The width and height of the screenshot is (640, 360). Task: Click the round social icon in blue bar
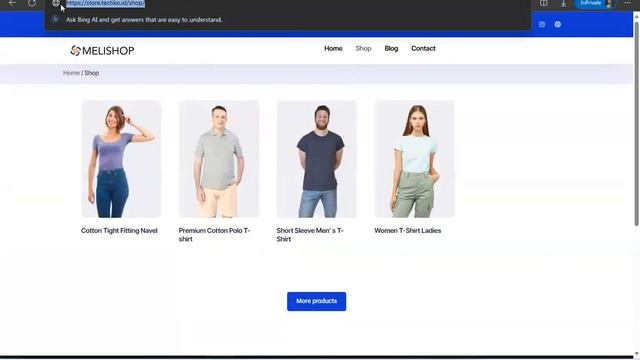(558, 24)
